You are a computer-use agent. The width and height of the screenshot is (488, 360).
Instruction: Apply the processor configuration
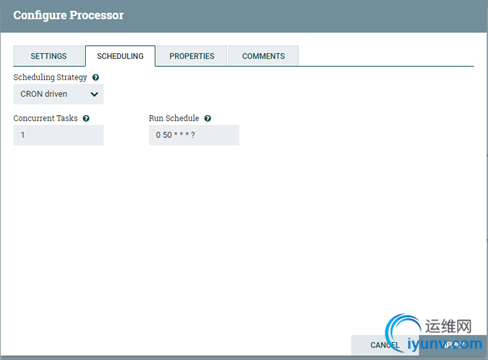coord(453,345)
